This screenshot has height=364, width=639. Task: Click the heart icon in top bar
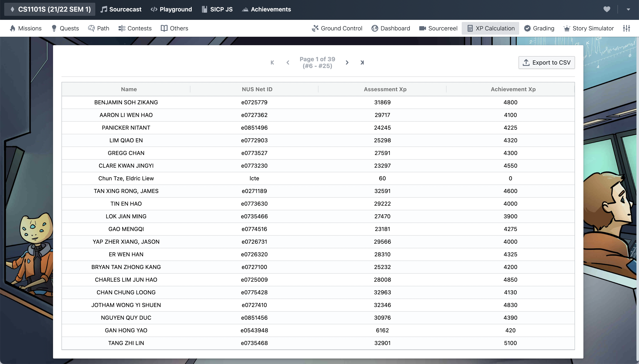coord(607,9)
